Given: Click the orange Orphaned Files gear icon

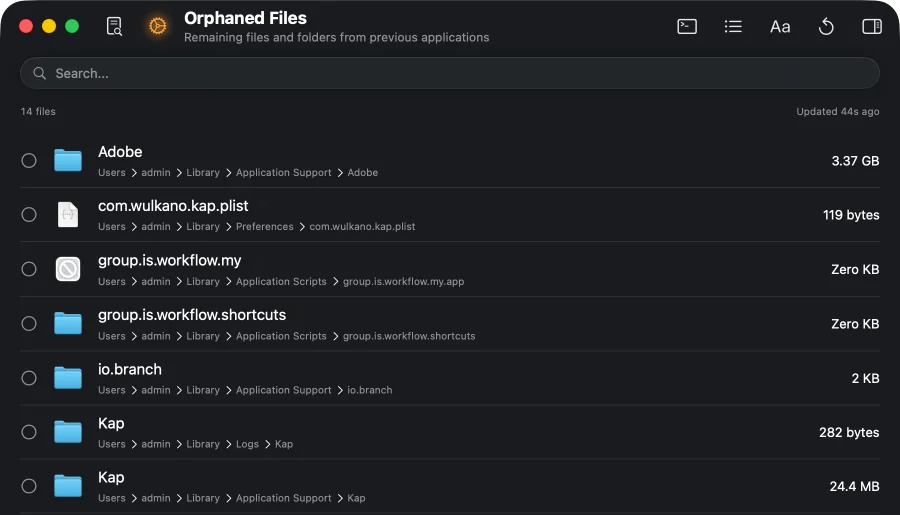Looking at the screenshot, I should coord(157,26).
